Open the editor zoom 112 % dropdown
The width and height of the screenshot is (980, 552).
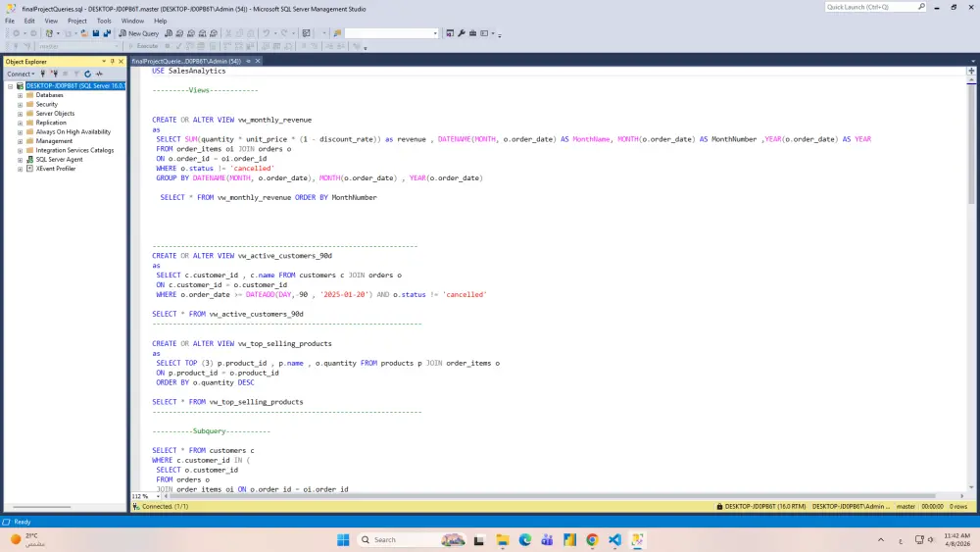coord(158,496)
